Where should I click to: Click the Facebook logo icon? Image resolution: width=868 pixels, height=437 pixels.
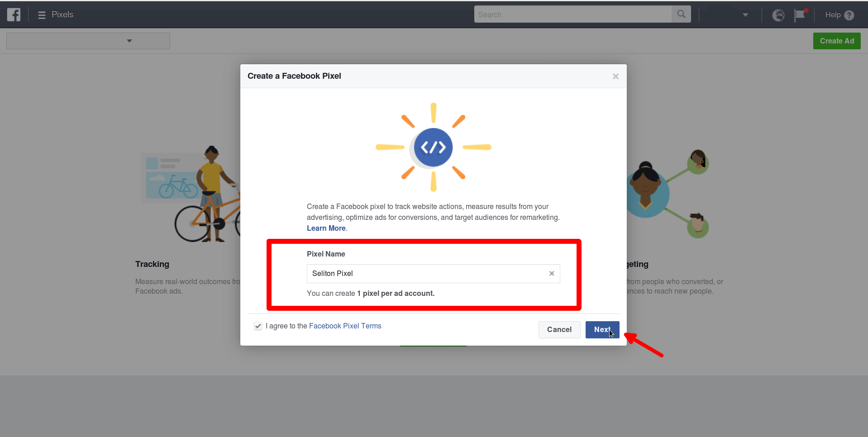coord(14,14)
